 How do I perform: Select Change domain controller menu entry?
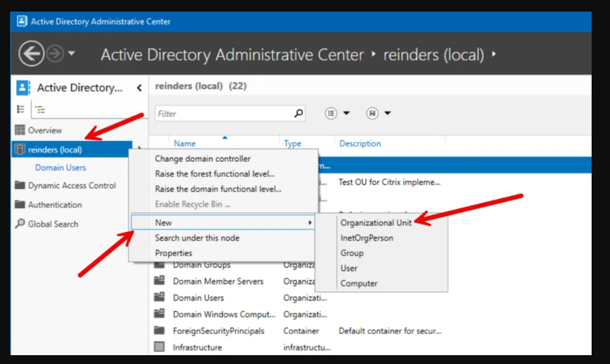tap(202, 159)
